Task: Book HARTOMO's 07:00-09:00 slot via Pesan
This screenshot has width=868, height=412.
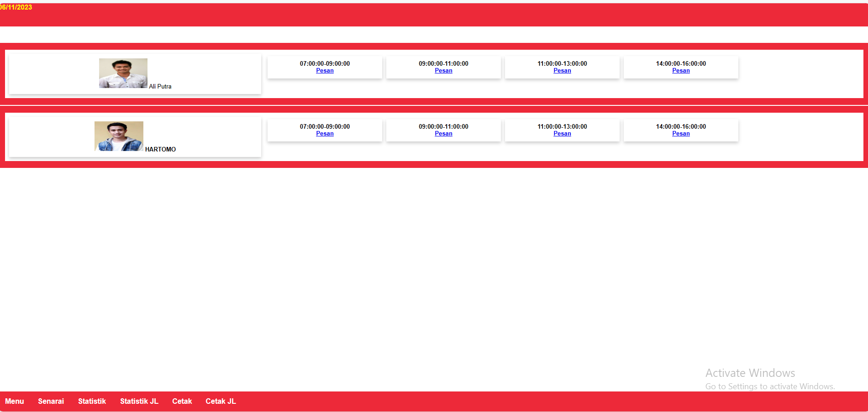Action: 325,134
